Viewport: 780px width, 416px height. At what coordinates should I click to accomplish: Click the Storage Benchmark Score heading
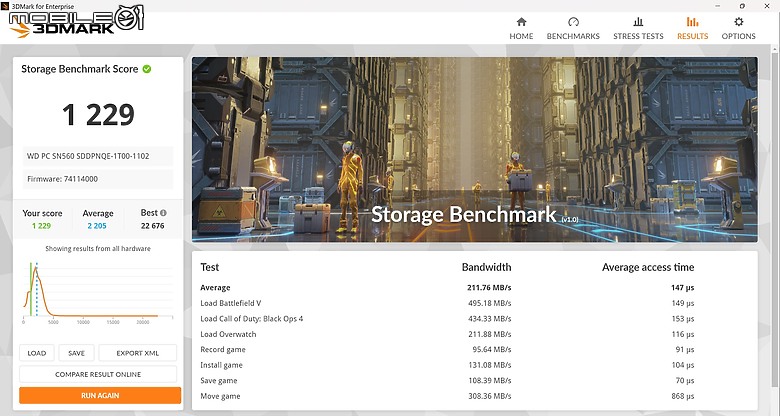point(80,69)
